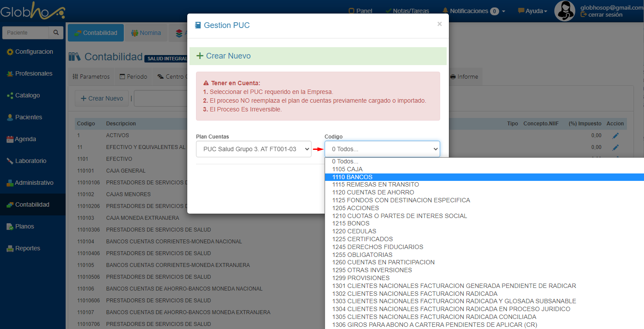Open Configuracion from the sidebar
Image resolution: width=644 pixels, height=329 pixels.
[34, 52]
